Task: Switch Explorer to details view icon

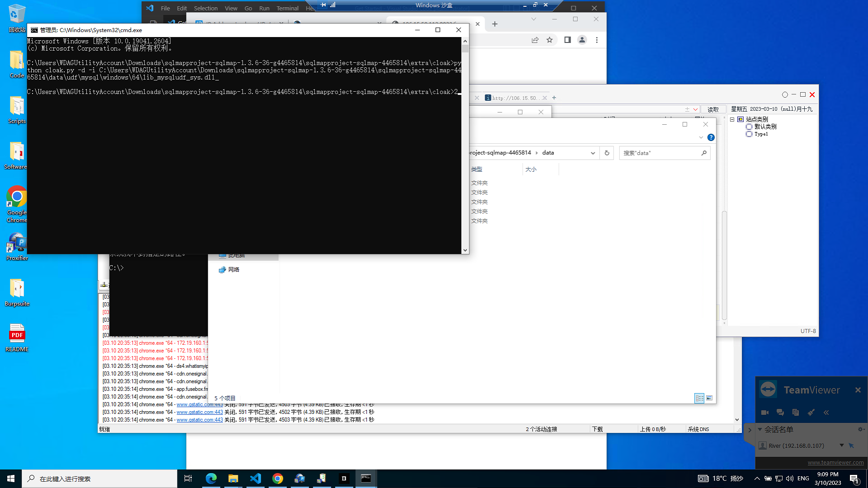Action: click(x=699, y=398)
